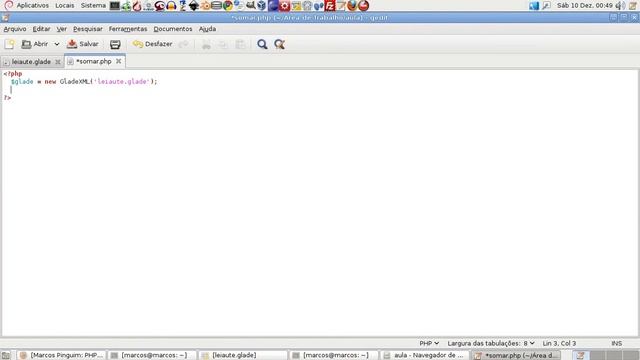Switch to Marcos Pinguim: PHP taskbar window

(62, 356)
